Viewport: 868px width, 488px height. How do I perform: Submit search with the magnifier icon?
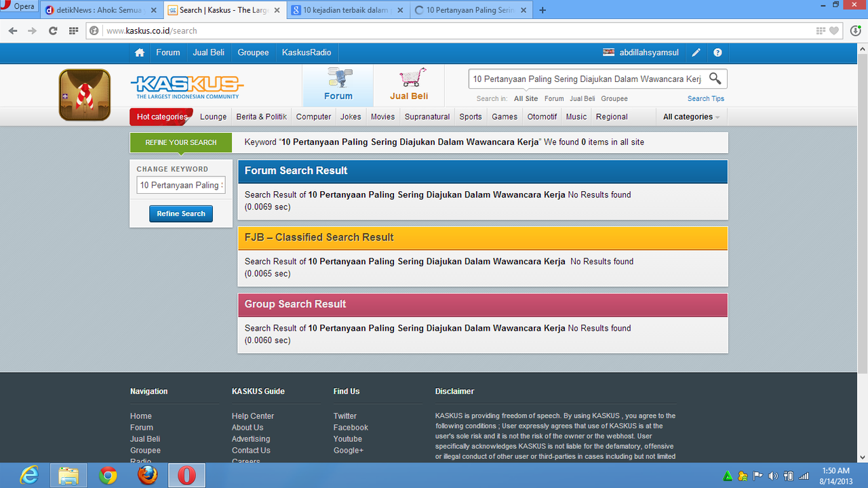pos(715,79)
